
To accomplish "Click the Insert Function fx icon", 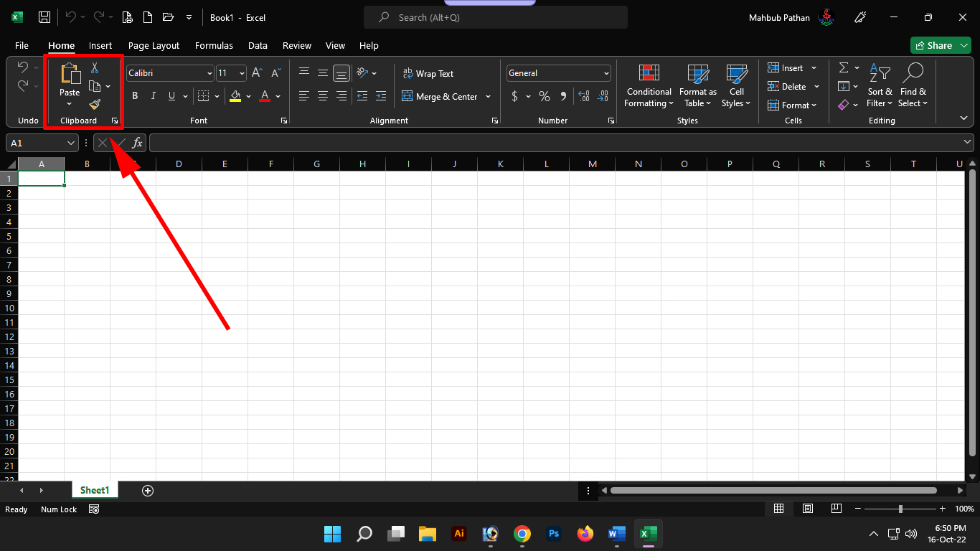I will [x=137, y=143].
